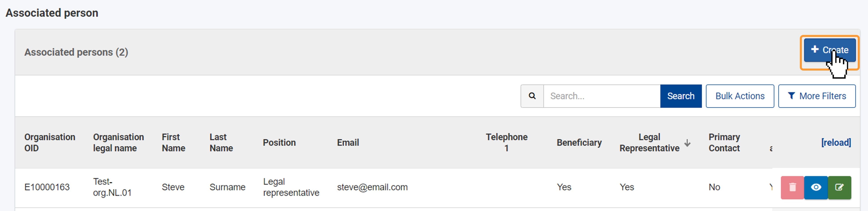Sort by Last Name column header
This screenshot has height=211, width=868.
pyautogui.click(x=221, y=143)
